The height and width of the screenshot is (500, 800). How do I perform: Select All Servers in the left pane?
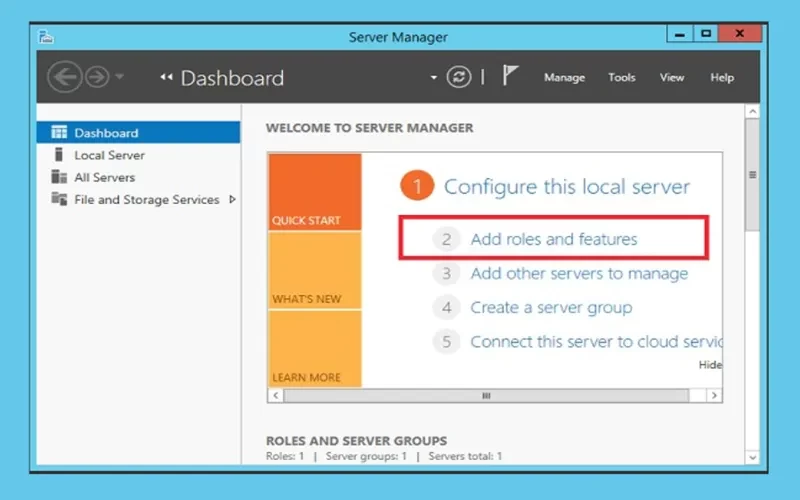pyautogui.click(x=138, y=177)
